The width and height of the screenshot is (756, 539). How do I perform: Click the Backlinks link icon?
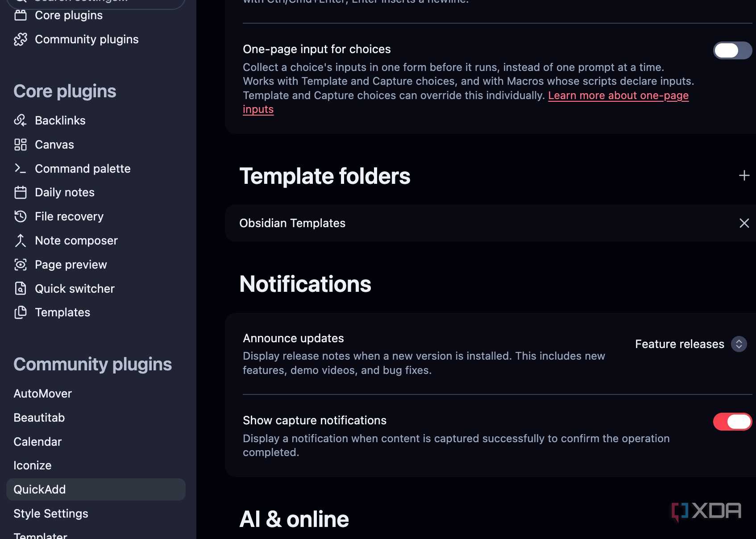click(x=21, y=120)
